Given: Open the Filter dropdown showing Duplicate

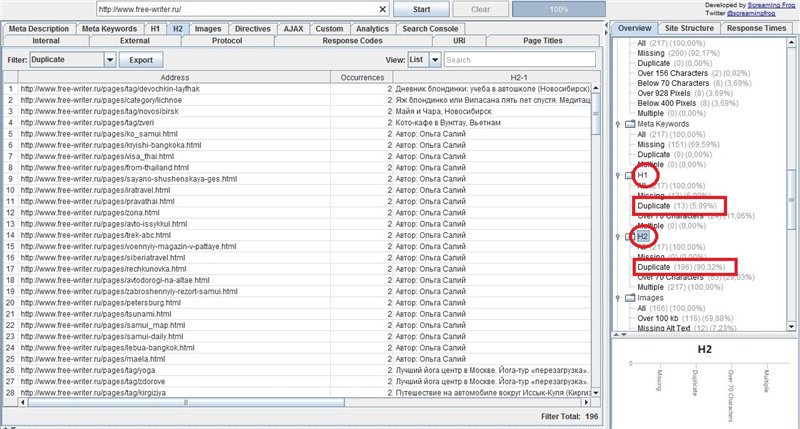Looking at the screenshot, I should 110,60.
